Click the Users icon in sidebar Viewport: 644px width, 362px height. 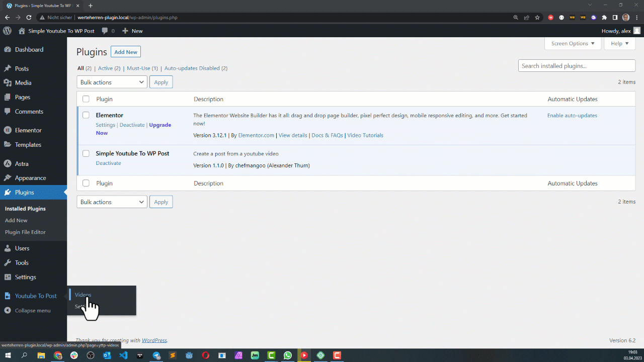tap(8, 248)
